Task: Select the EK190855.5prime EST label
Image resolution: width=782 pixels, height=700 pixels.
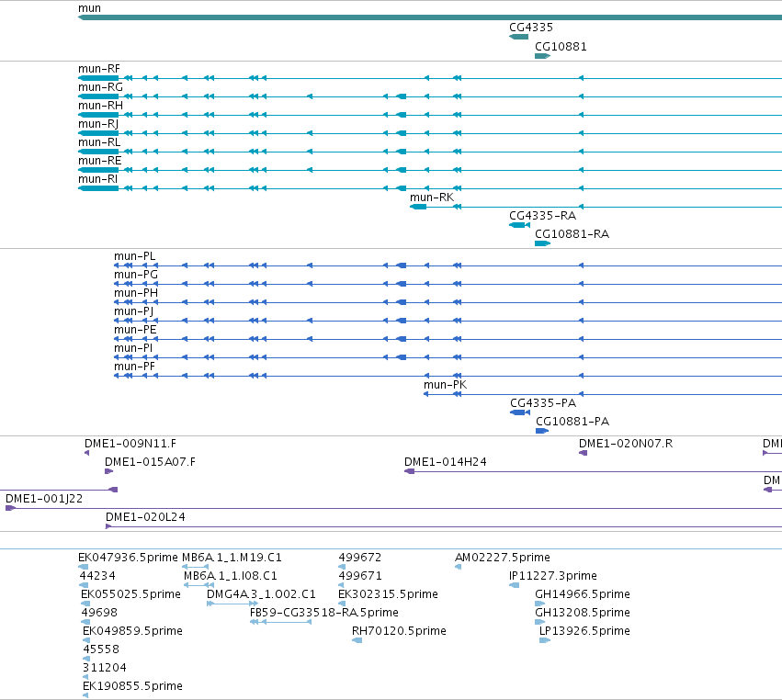Action: [x=132, y=686]
